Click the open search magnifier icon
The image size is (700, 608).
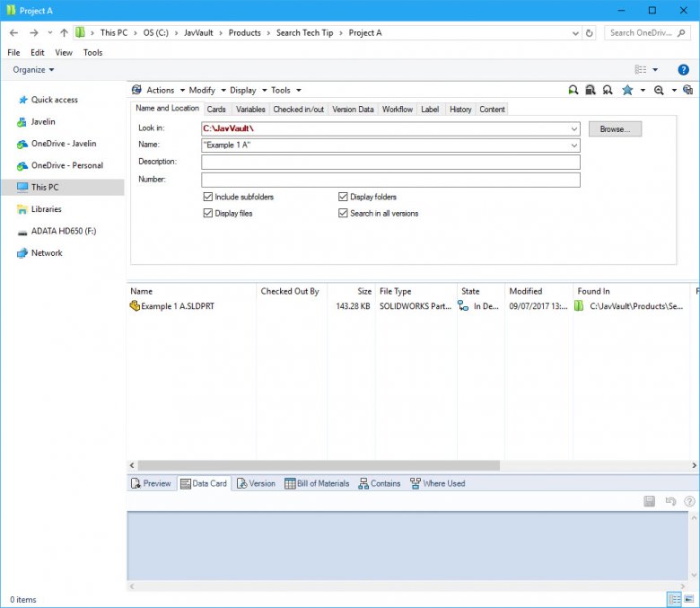coord(659,90)
